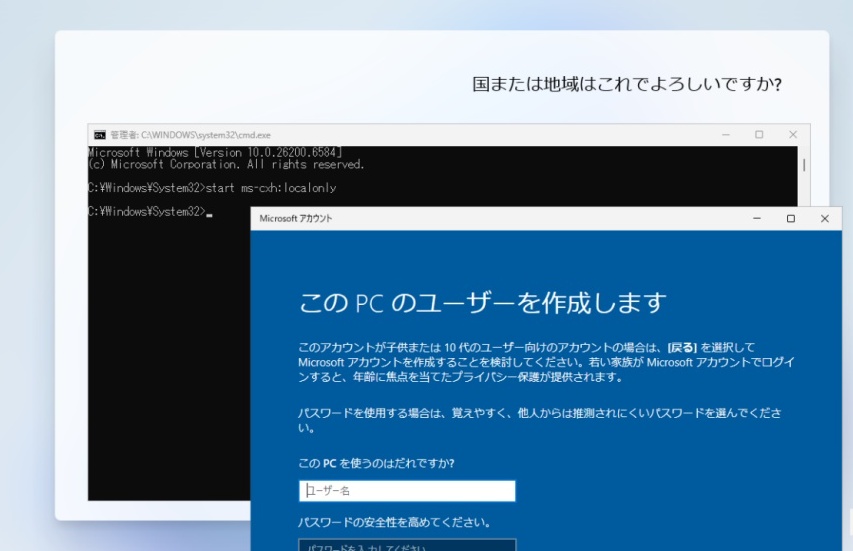Click the '国または地域はこれでよろしいですか?' heading
This screenshot has width=853, height=551.
coord(626,85)
